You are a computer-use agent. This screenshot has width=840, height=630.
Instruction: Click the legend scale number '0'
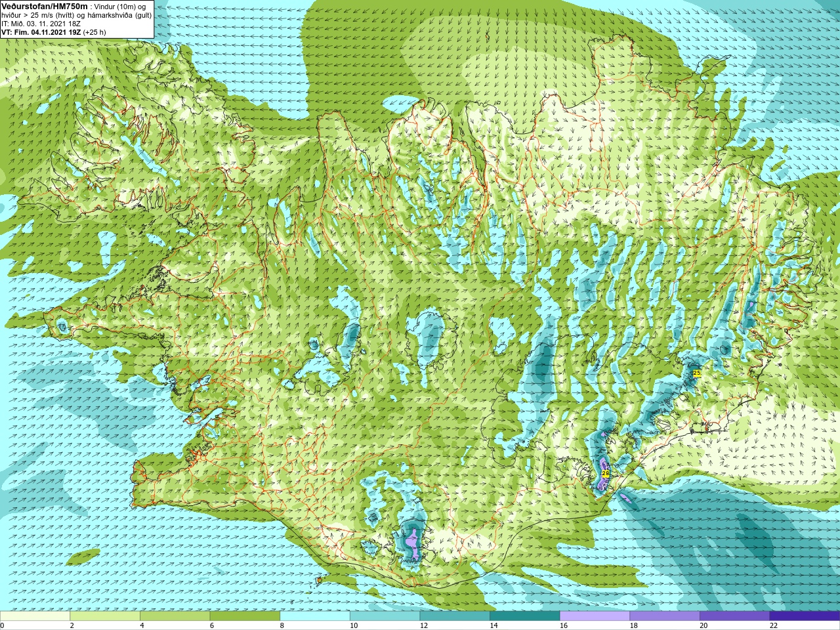pyautogui.click(x=2, y=625)
